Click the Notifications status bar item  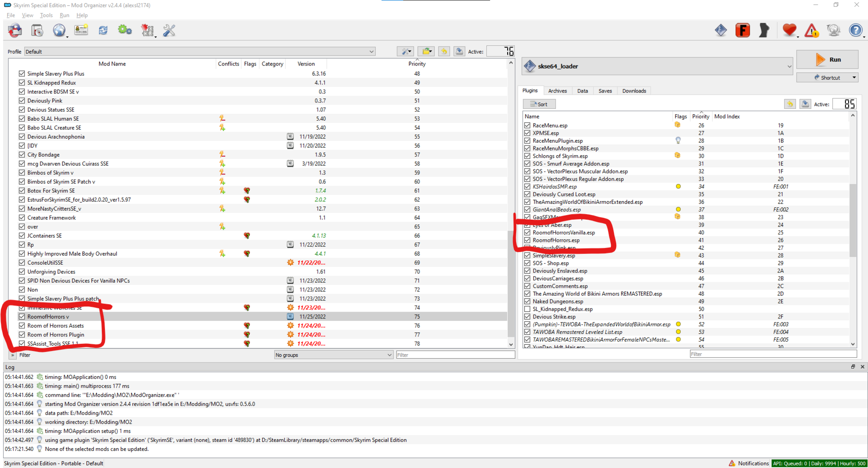coord(748,463)
